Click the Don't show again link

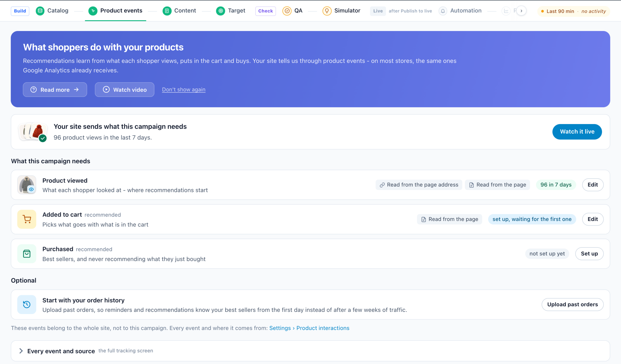click(x=184, y=90)
